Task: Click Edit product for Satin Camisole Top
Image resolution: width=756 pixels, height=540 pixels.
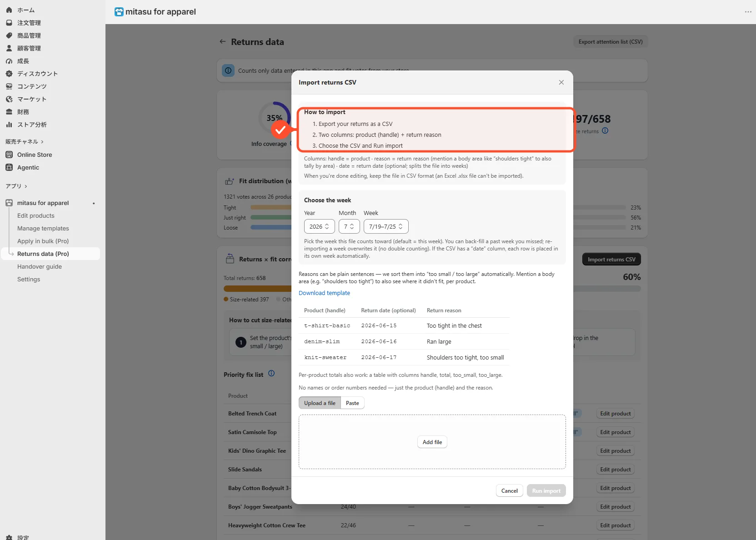Action: click(616, 432)
